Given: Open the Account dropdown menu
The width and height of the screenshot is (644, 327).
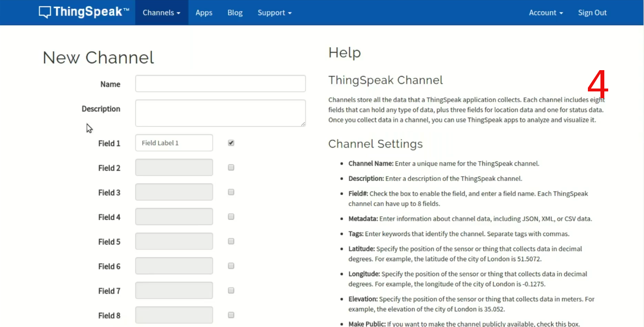Looking at the screenshot, I should tap(545, 13).
